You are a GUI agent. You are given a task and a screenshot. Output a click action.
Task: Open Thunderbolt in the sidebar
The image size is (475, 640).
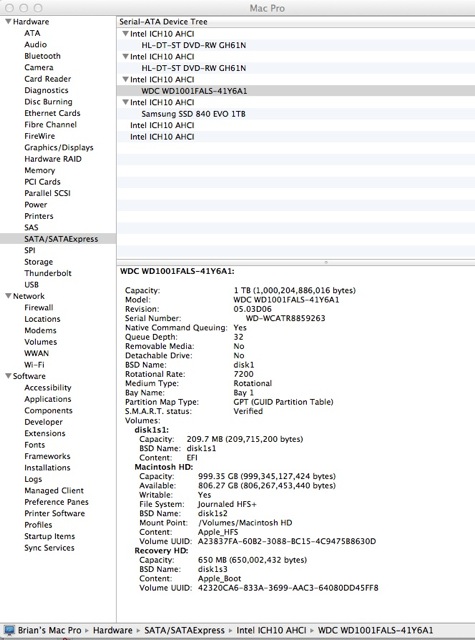[48, 273]
